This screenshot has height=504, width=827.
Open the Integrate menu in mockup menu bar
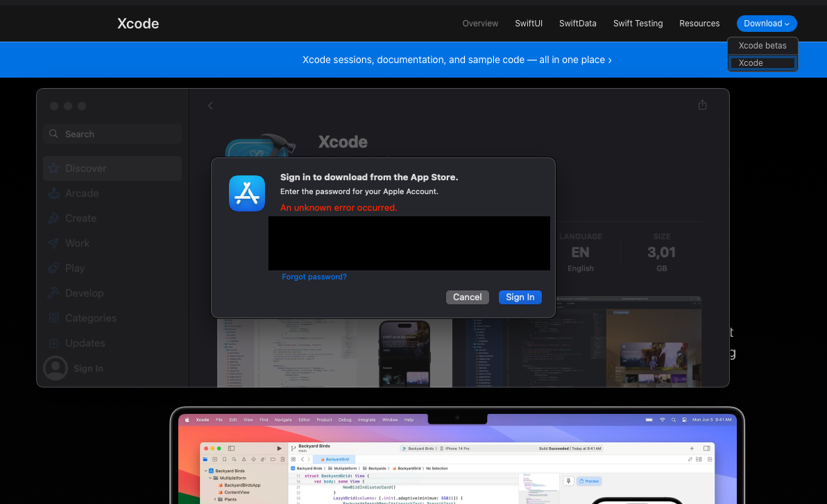tap(366, 420)
